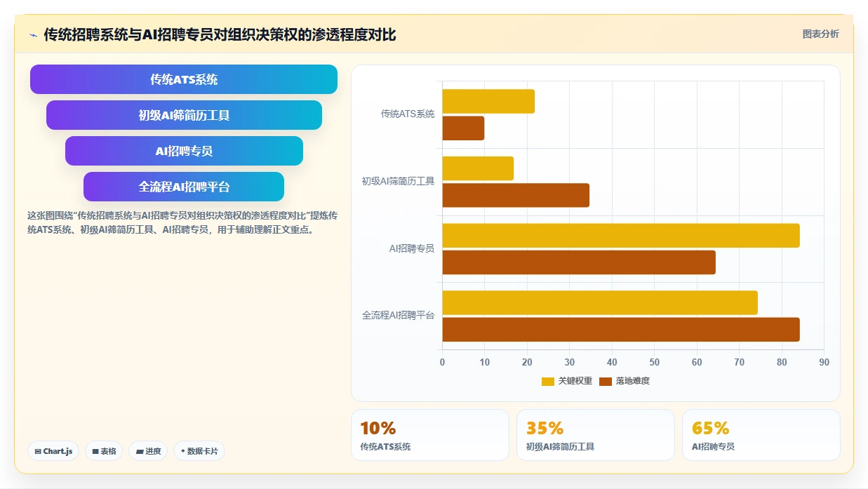This screenshot has height=489, width=868.
Task: Select the 初级AI筛简历工具 funnel bar
Action: tap(184, 115)
